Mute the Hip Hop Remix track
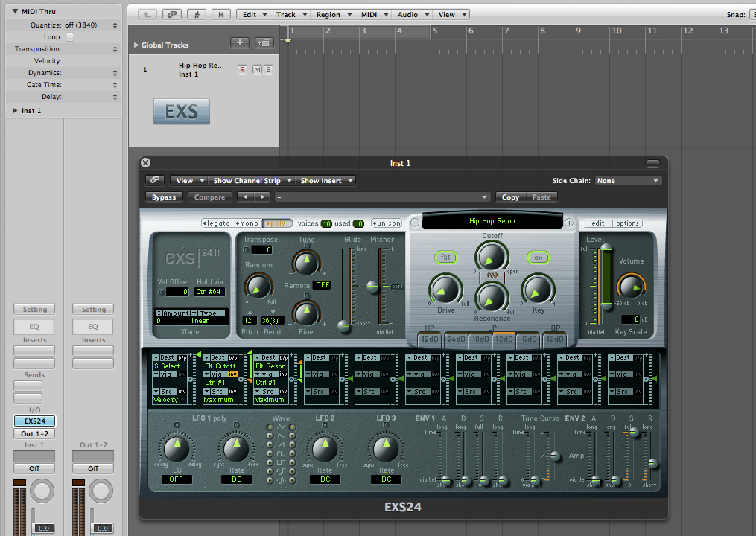This screenshot has width=756, height=536. tap(258, 70)
